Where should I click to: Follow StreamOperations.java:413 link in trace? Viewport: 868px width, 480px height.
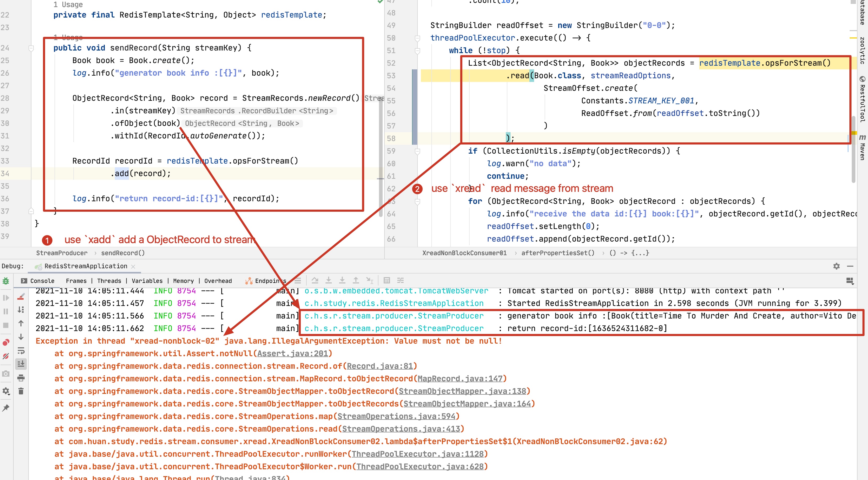tap(401, 429)
